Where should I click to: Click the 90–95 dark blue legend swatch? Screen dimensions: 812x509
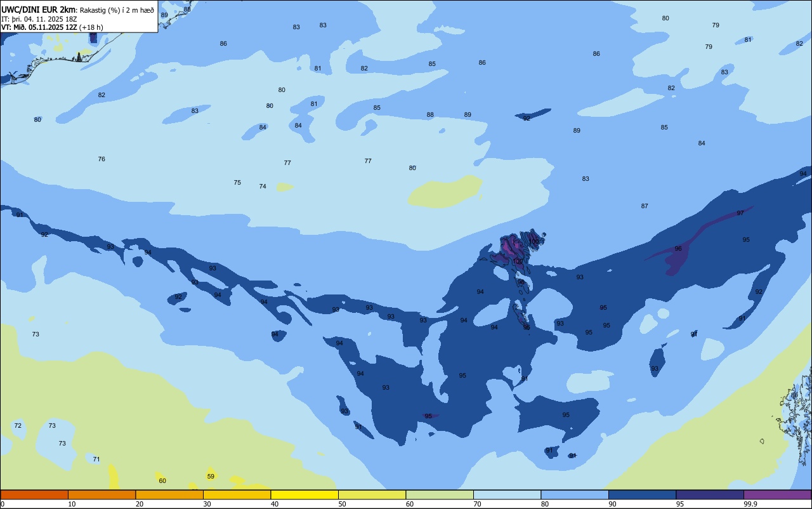click(x=642, y=494)
